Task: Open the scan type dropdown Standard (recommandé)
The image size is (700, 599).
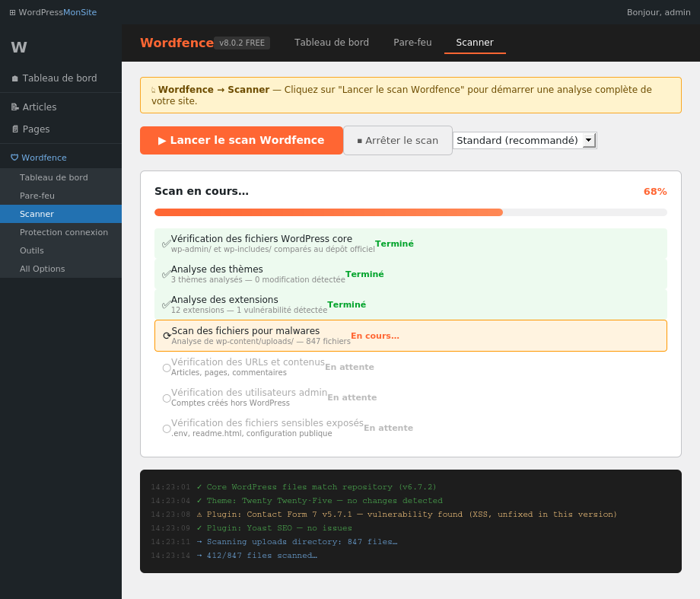Action: pyautogui.click(x=524, y=140)
